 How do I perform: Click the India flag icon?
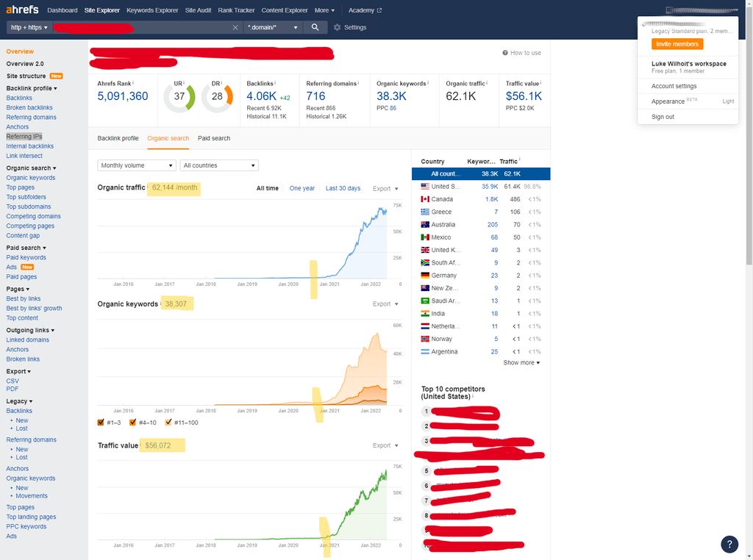pos(425,313)
